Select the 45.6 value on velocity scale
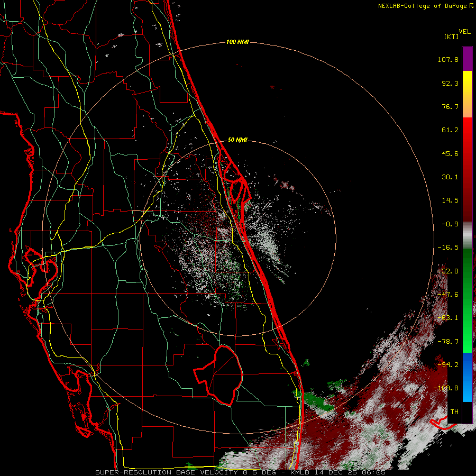The width and height of the screenshot is (476, 476). click(x=450, y=153)
